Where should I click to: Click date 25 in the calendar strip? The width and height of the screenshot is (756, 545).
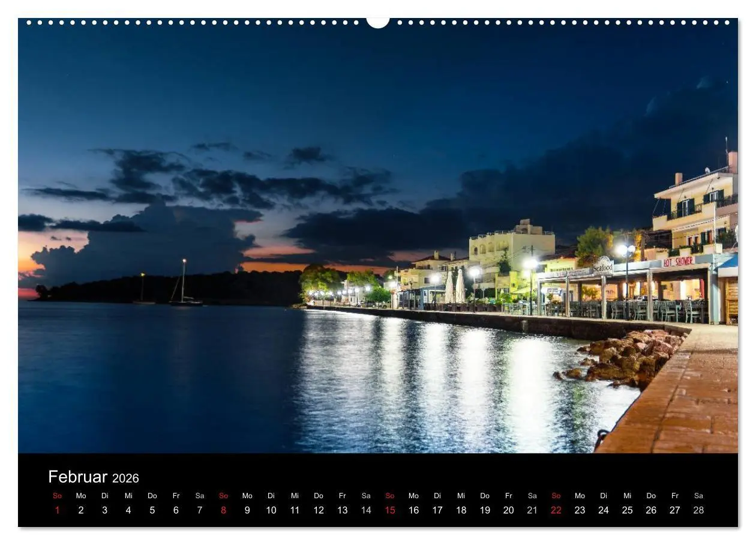[627, 510]
